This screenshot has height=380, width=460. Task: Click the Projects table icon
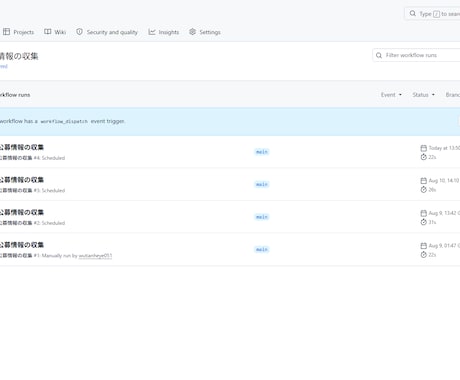pos(6,32)
